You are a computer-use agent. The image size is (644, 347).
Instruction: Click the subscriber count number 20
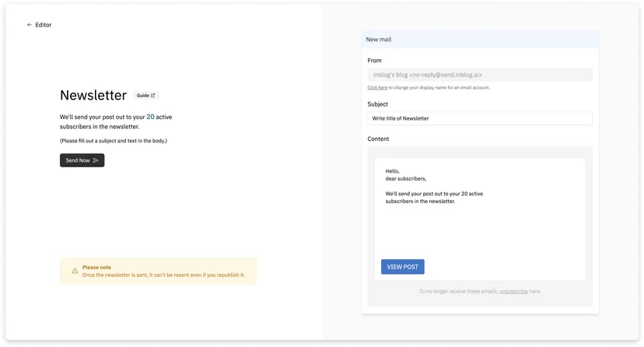click(150, 117)
